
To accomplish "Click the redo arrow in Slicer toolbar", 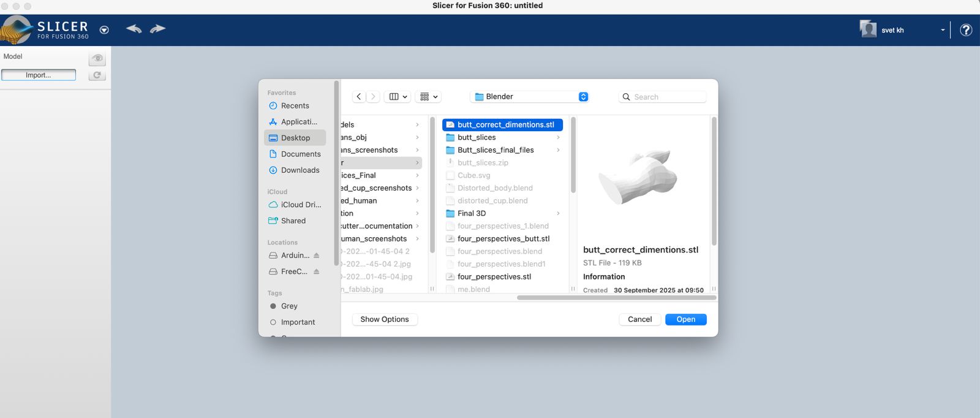I will (x=158, y=29).
